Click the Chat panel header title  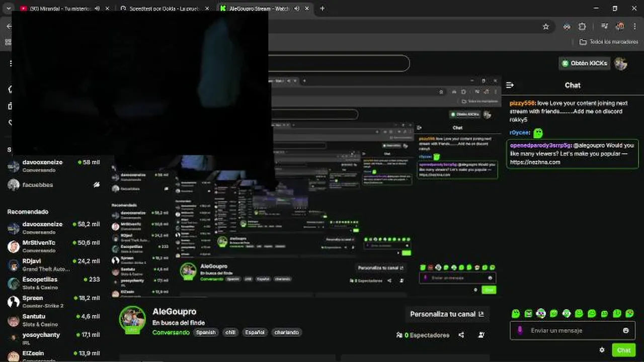click(573, 85)
